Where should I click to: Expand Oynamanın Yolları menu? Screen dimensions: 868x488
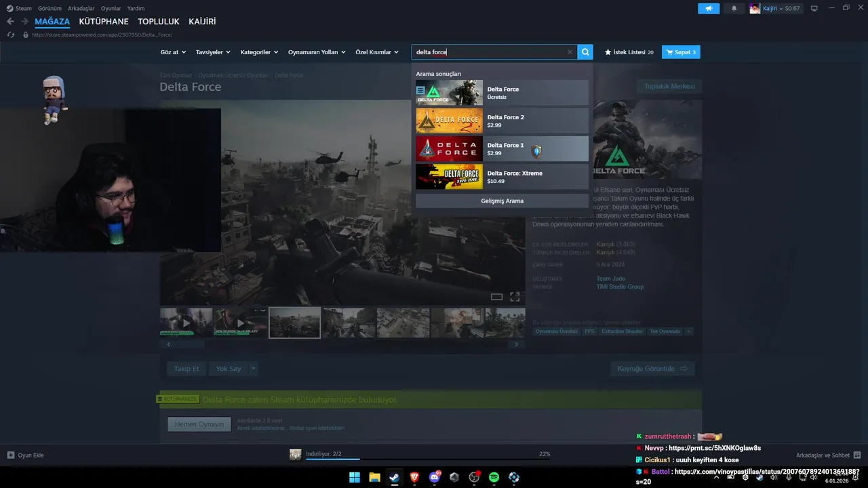(317, 52)
